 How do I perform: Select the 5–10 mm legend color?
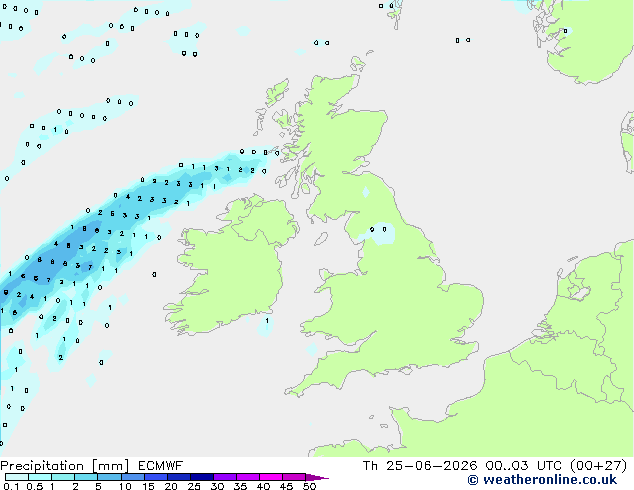[109, 477]
